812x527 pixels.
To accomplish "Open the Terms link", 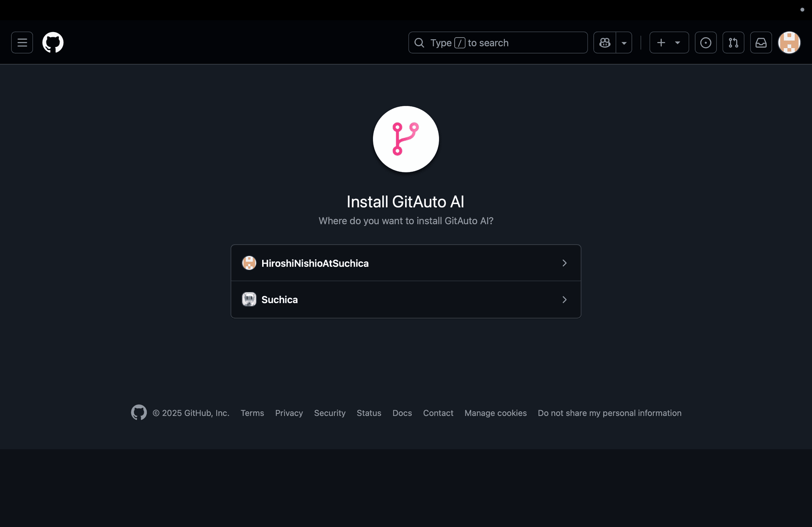I will [x=252, y=413].
